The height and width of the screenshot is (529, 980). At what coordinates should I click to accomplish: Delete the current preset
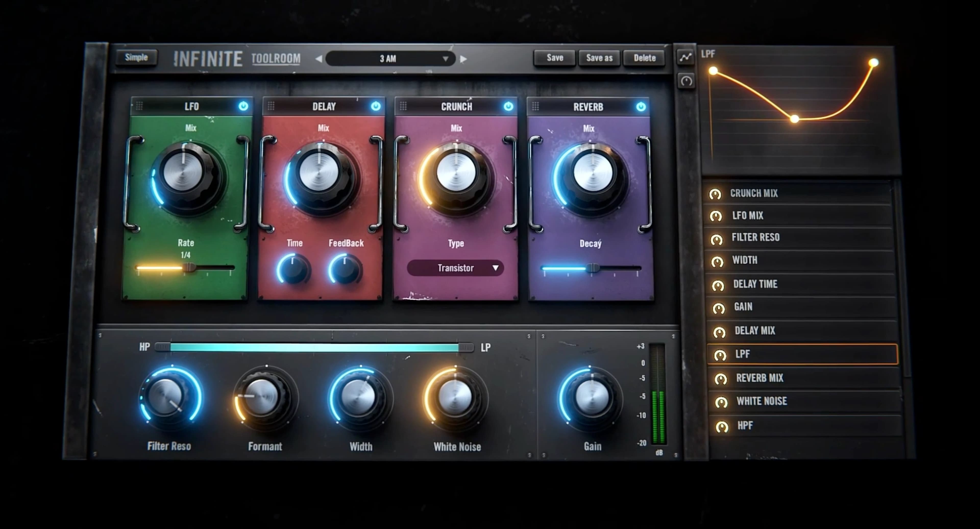(x=644, y=58)
